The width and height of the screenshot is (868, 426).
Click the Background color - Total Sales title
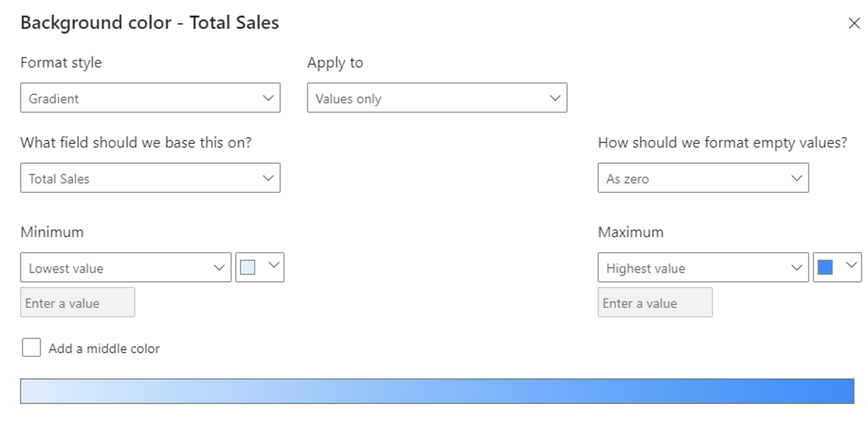[150, 23]
